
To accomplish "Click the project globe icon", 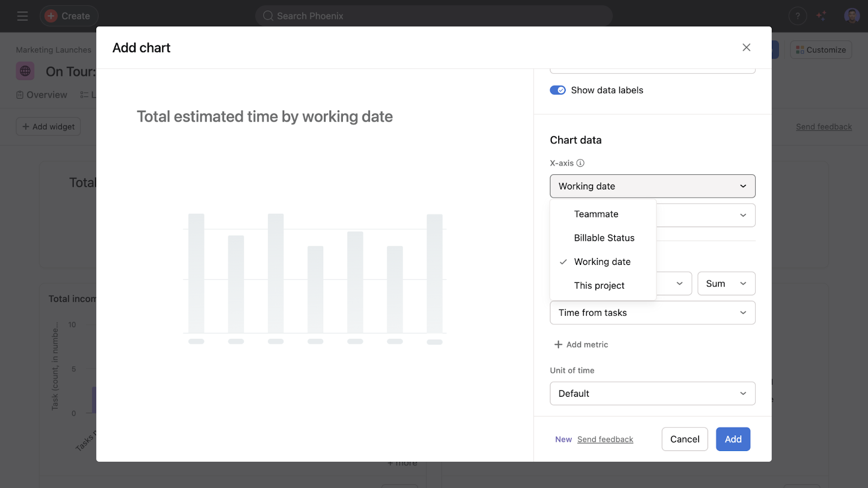I will coord(25,71).
